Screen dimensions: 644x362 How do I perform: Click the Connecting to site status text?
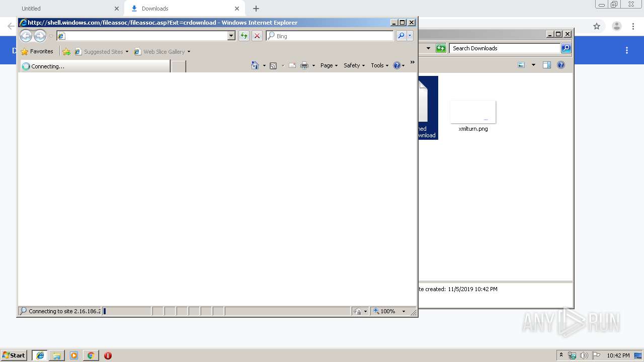pyautogui.click(x=64, y=311)
